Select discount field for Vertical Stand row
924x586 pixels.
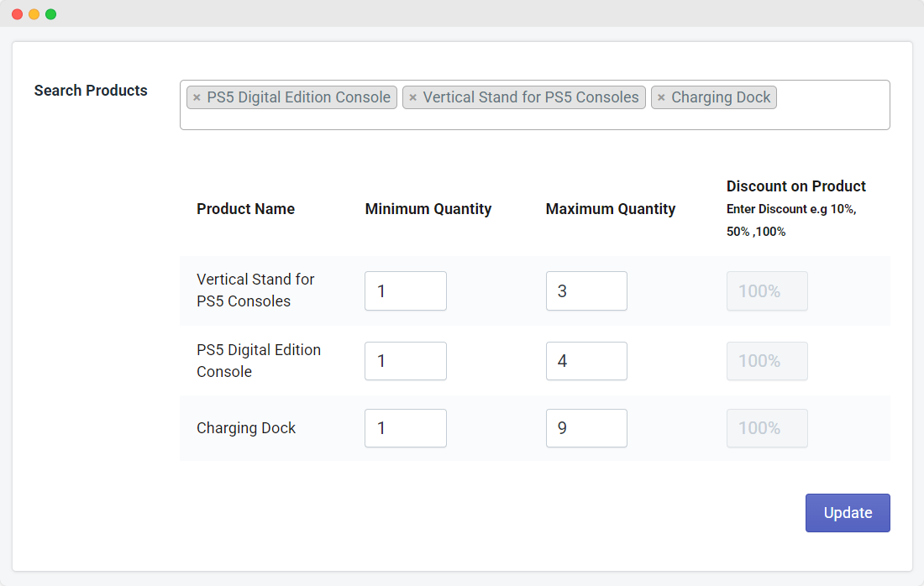click(767, 291)
